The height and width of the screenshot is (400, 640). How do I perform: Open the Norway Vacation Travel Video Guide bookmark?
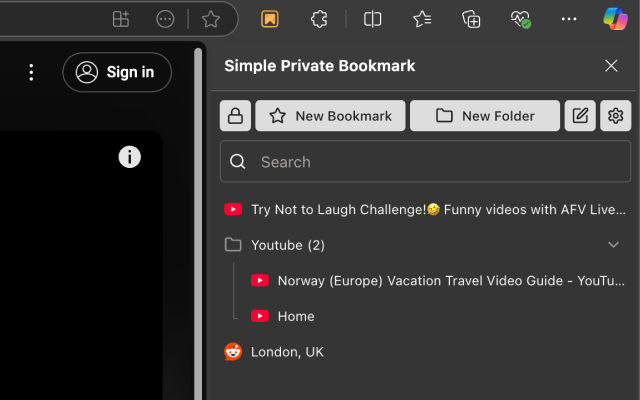pos(438,281)
